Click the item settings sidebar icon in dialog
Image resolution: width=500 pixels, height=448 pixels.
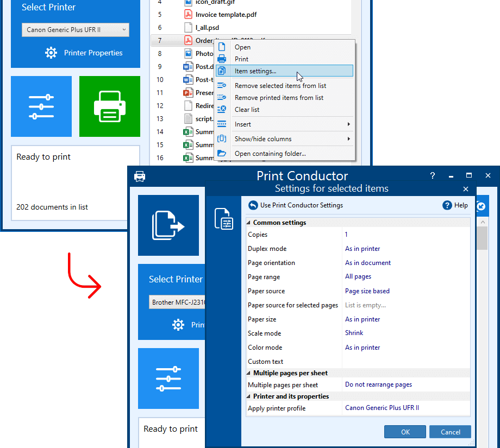[x=223, y=219]
